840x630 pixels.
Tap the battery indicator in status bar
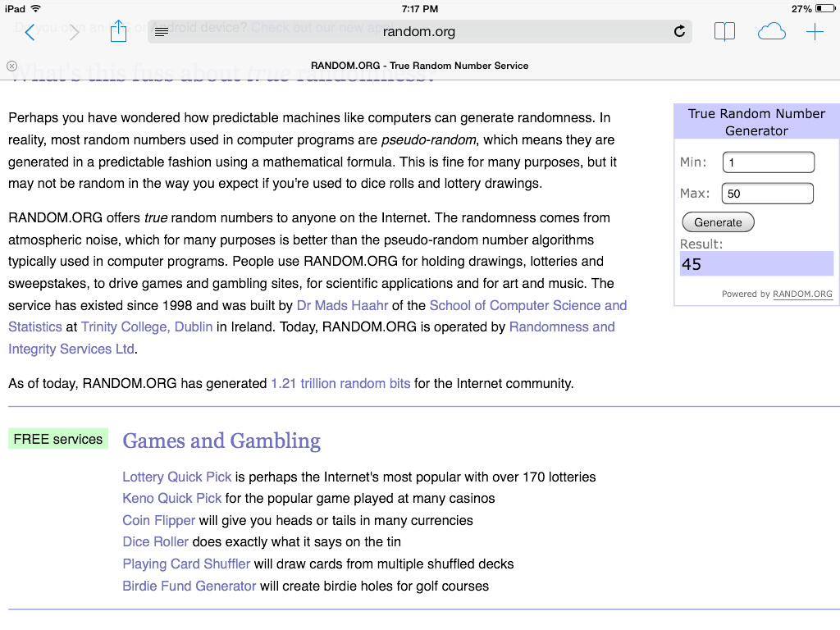(825, 8)
